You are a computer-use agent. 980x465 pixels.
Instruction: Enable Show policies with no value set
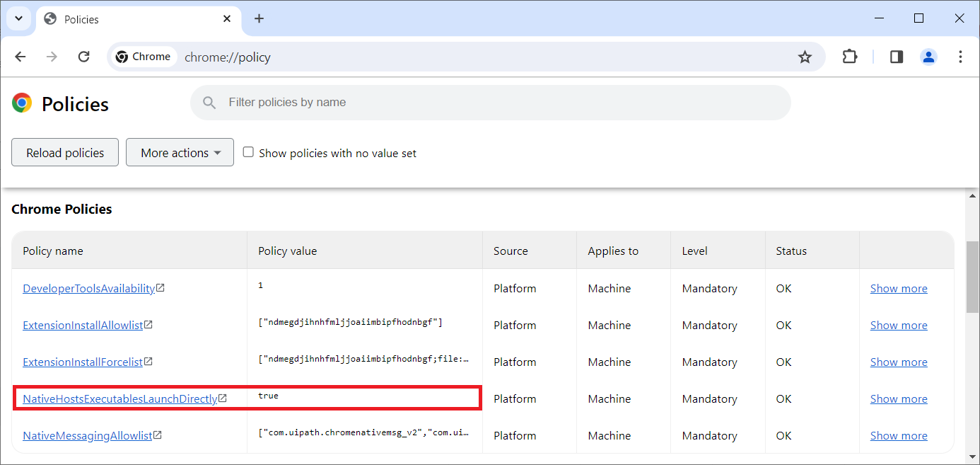pyautogui.click(x=248, y=152)
